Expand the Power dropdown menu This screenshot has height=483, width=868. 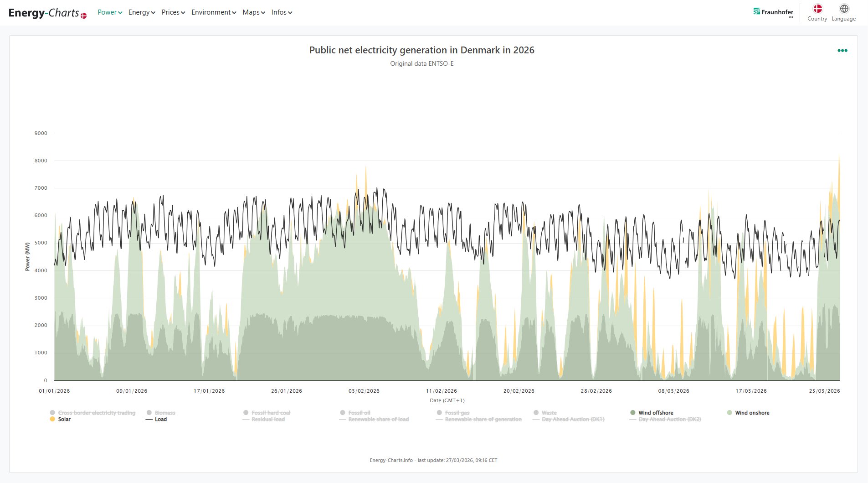110,12
